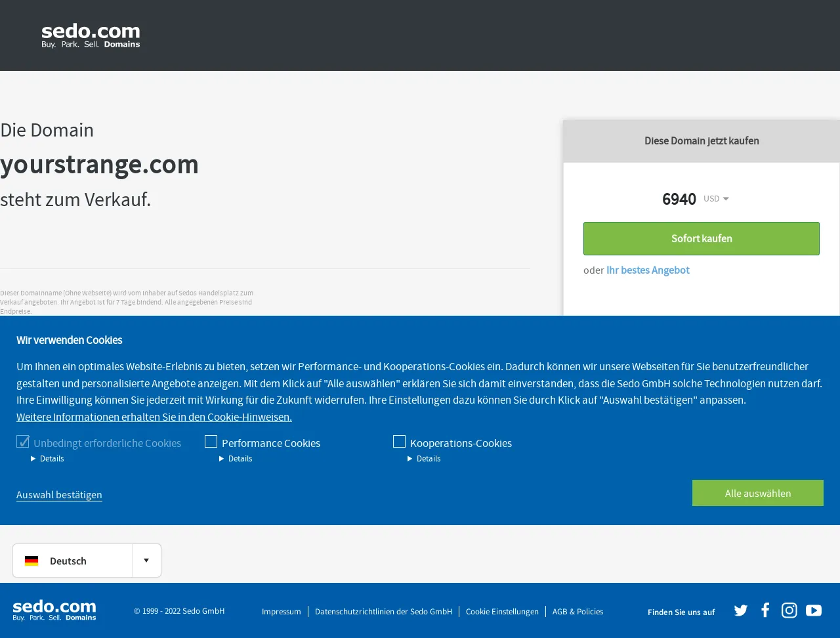Open Sedo's Facebook page icon
The image size is (840, 638).
pyautogui.click(x=765, y=610)
